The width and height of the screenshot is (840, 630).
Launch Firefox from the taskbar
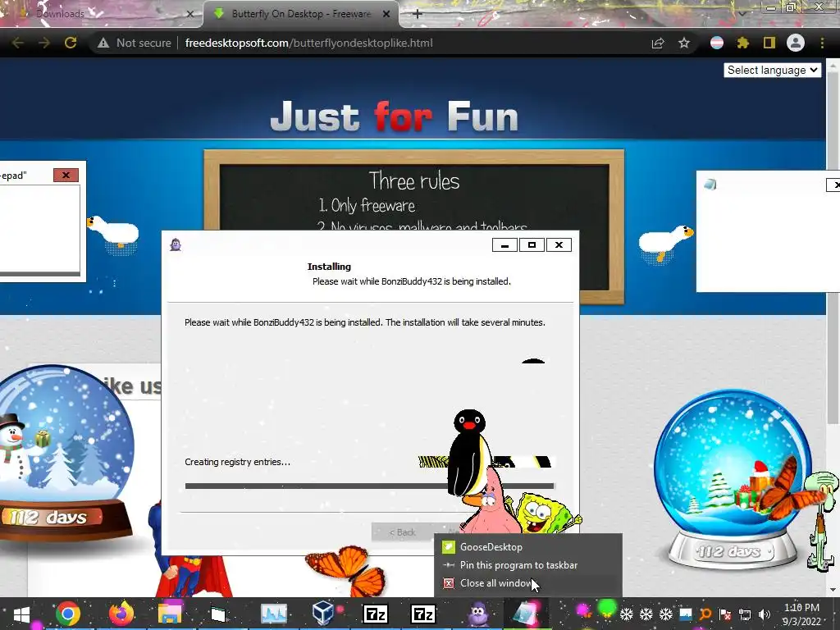(x=121, y=614)
